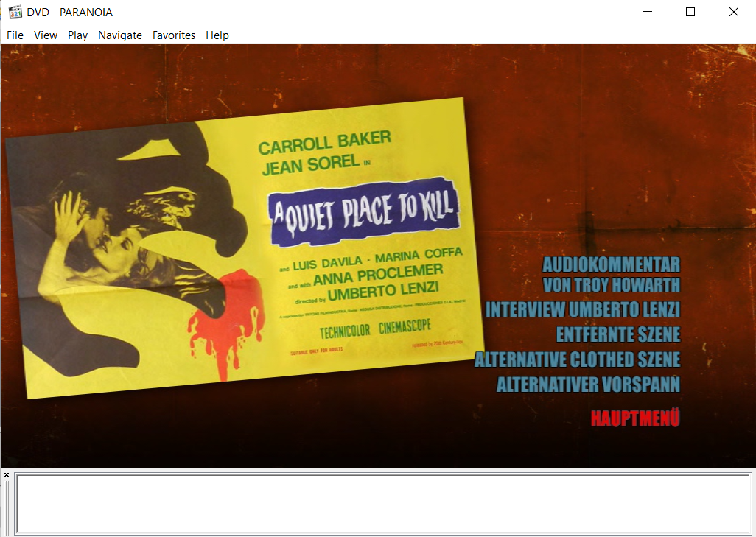Select Audiokommentar von Troy Howarth

[x=612, y=274]
